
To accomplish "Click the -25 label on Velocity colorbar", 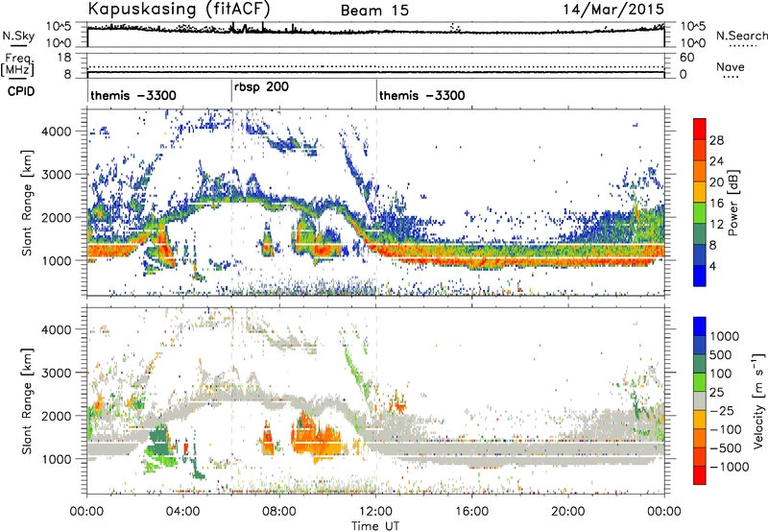I will (725, 411).
